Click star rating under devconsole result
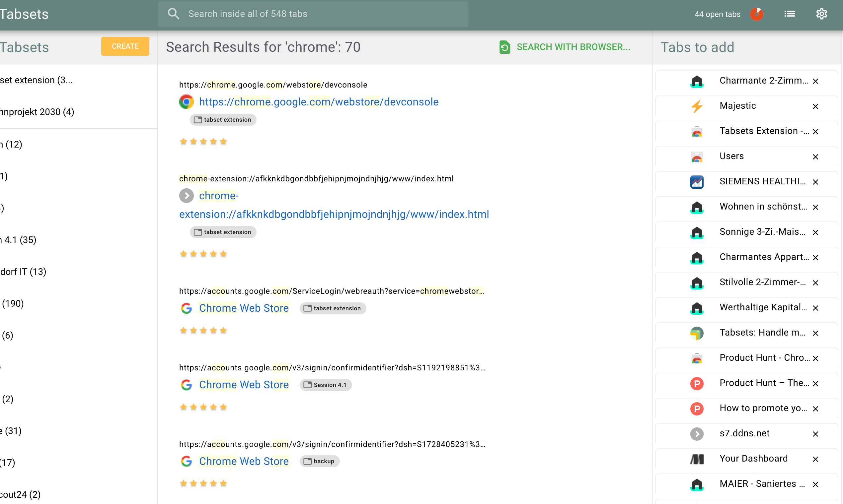Screen dimensions: 843x504 click(203, 142)
